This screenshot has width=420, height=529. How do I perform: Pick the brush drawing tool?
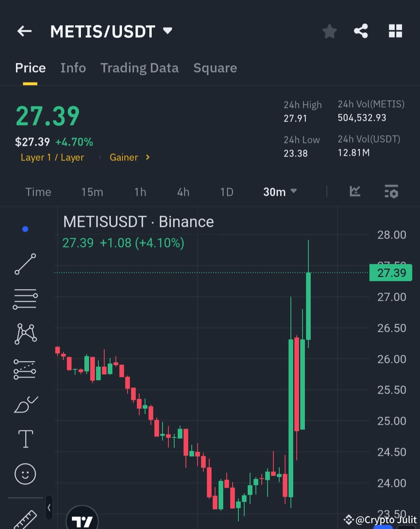(25, 403)
